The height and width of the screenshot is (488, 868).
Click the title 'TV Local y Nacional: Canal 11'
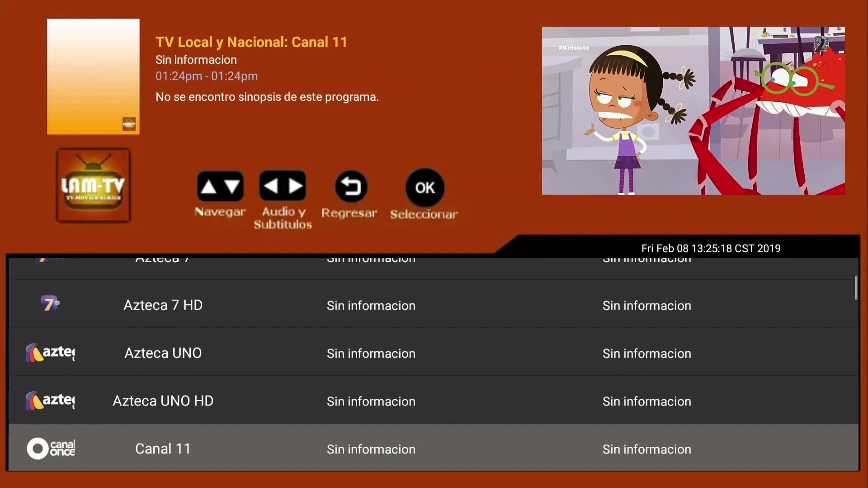(x=251, y=42)
